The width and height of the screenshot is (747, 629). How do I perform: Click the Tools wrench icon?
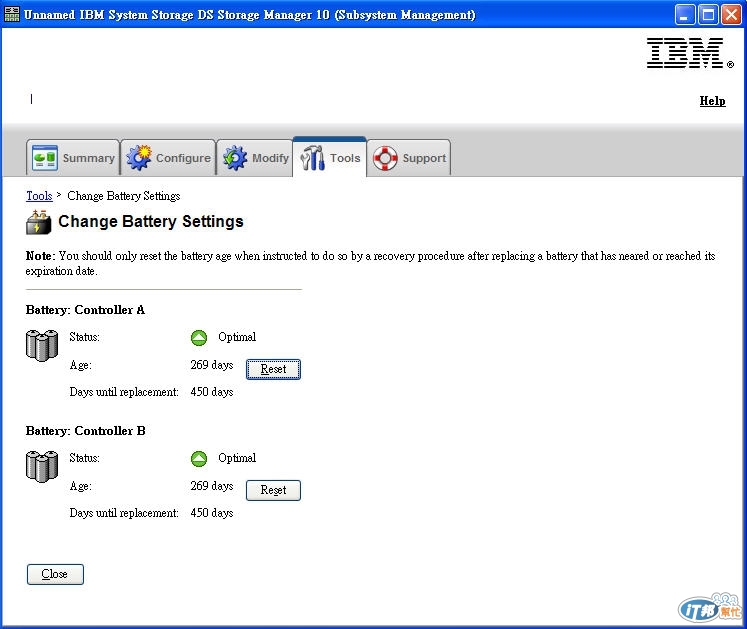[x=313, y=158]
